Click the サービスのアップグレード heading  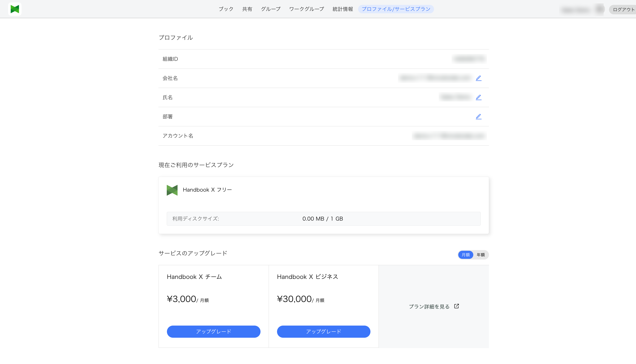(193, 253)
